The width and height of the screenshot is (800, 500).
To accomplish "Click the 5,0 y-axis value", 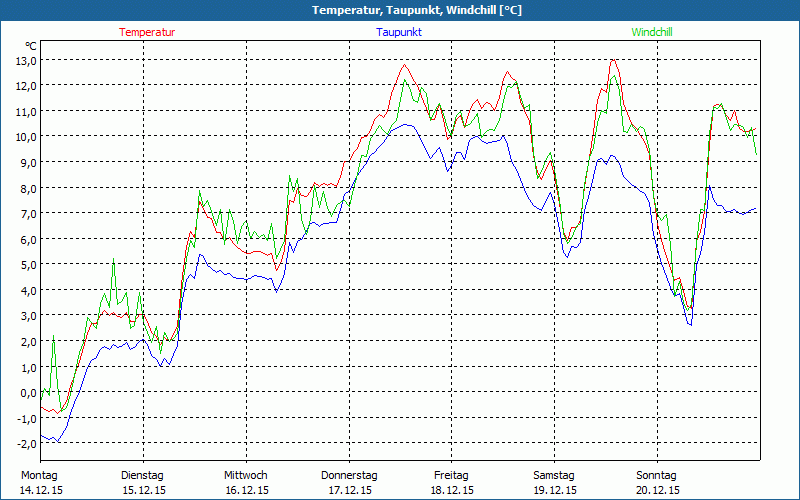I will click(28, 265).
